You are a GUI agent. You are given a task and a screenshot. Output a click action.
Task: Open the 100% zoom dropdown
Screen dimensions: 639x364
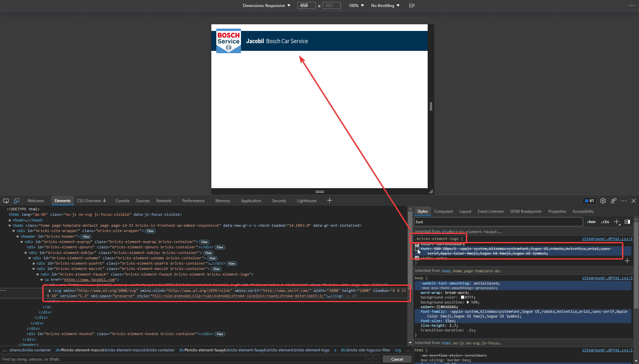click(356, 5)
